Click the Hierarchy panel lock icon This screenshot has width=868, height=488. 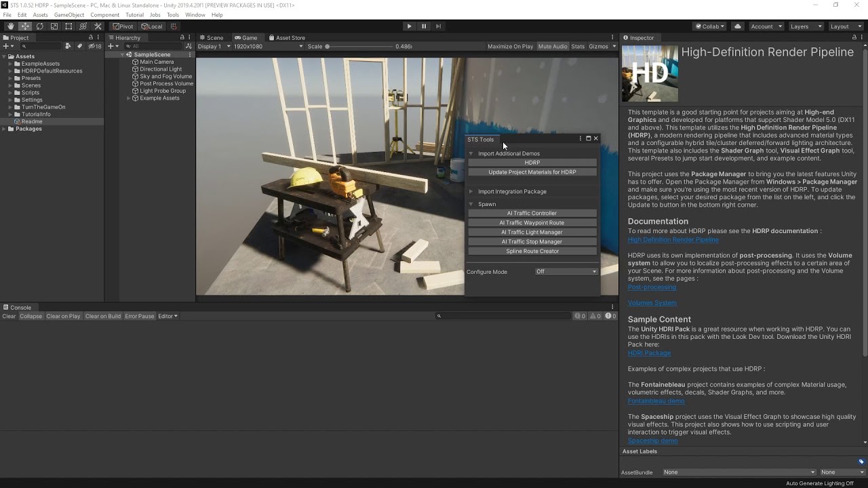click(x=182, y=38)
